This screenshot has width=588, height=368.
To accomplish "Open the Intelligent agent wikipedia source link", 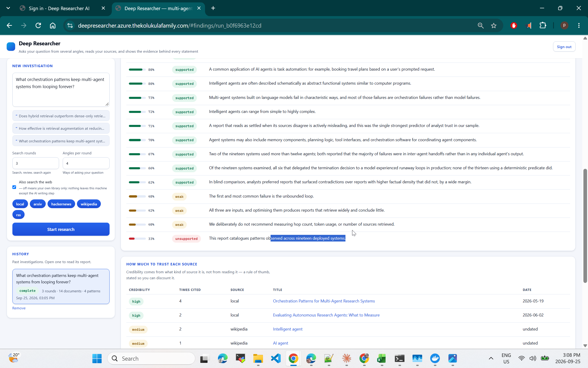I will 288,329.
